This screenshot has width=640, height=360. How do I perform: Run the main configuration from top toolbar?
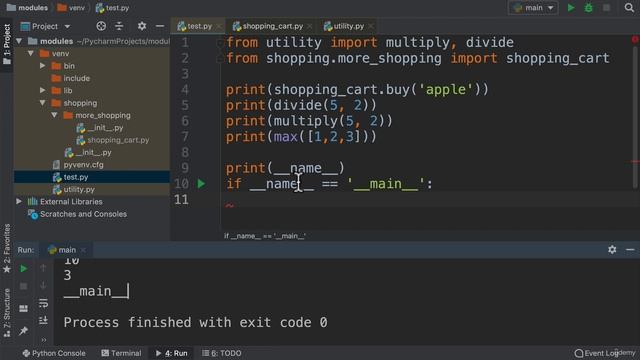click(x=571, y=8)
